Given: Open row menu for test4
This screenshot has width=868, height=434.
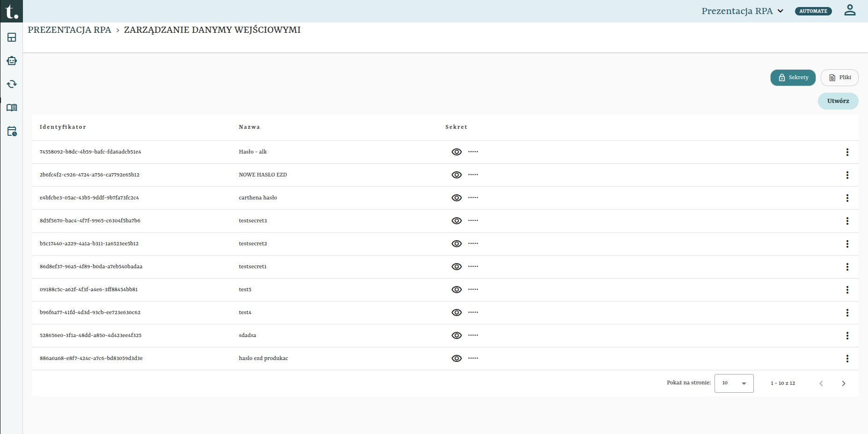Looking at the screenshot, I should pyautogui.click(x=847, y=313).
